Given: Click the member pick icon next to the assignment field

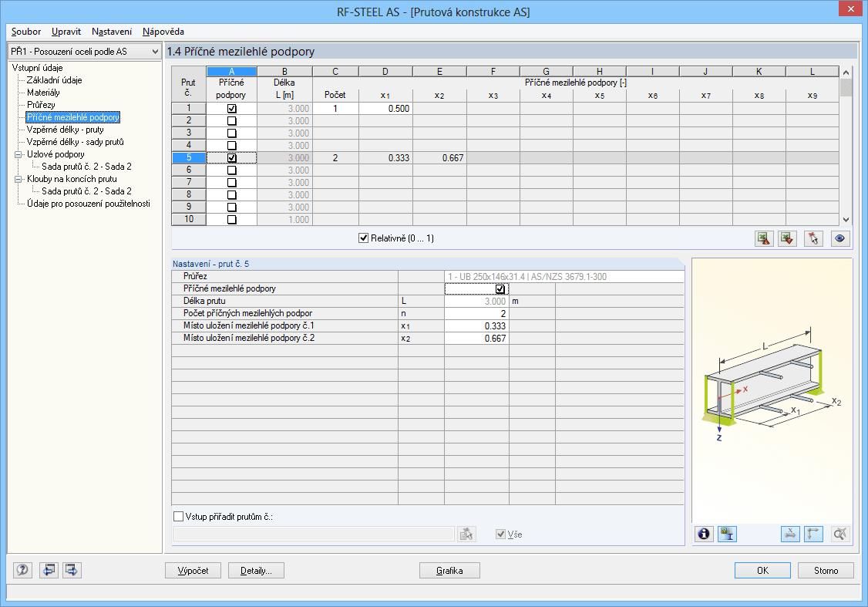Looking at the screenshot, I should 466,534.
